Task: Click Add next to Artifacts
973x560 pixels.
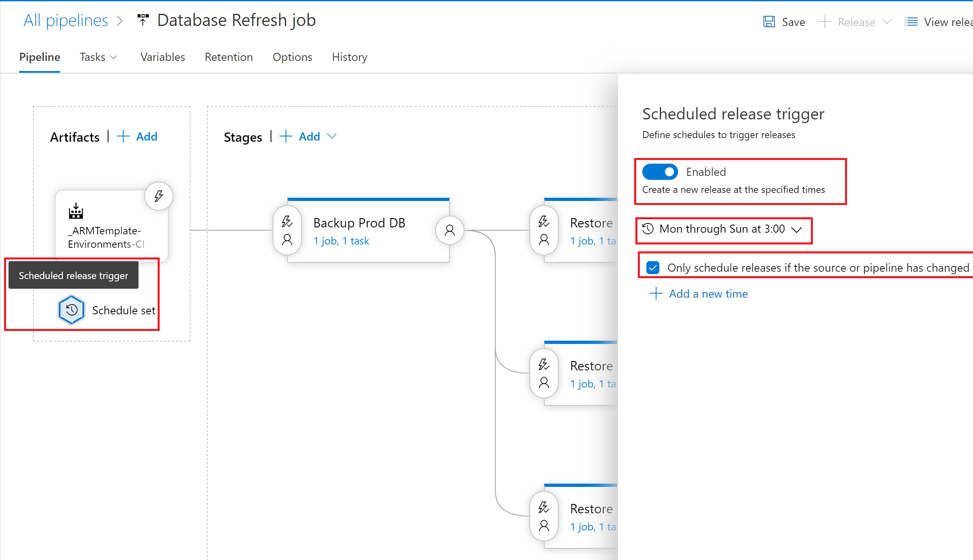Action: tap(137, 136)
